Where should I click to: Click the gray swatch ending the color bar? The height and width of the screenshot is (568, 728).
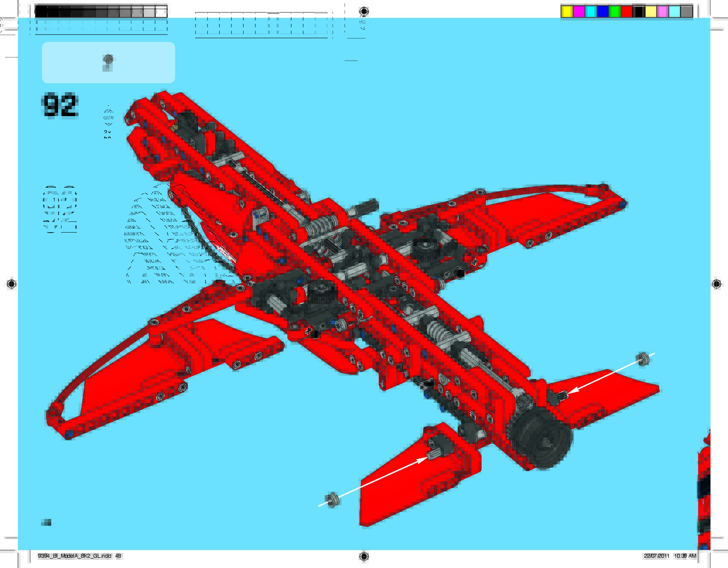pos(686,12)
